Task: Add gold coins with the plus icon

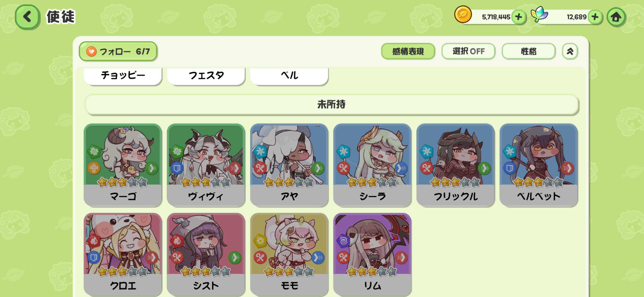Action: pos(519,17)
